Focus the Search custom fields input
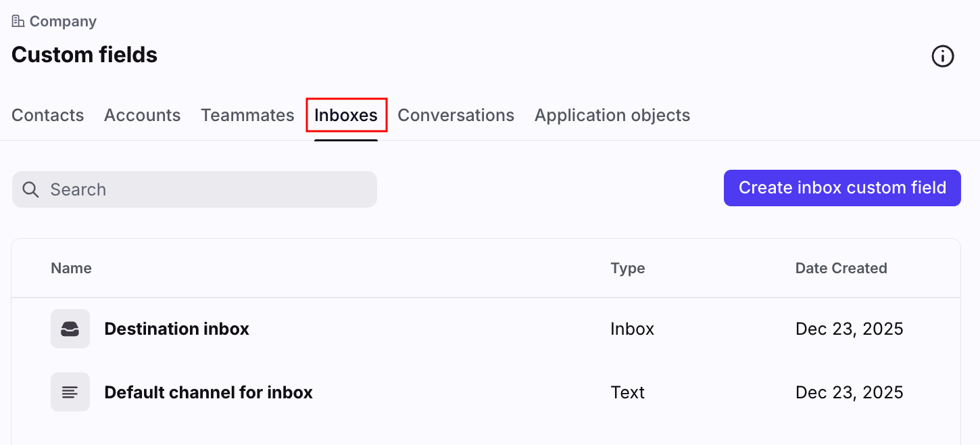 click(203, 189)
